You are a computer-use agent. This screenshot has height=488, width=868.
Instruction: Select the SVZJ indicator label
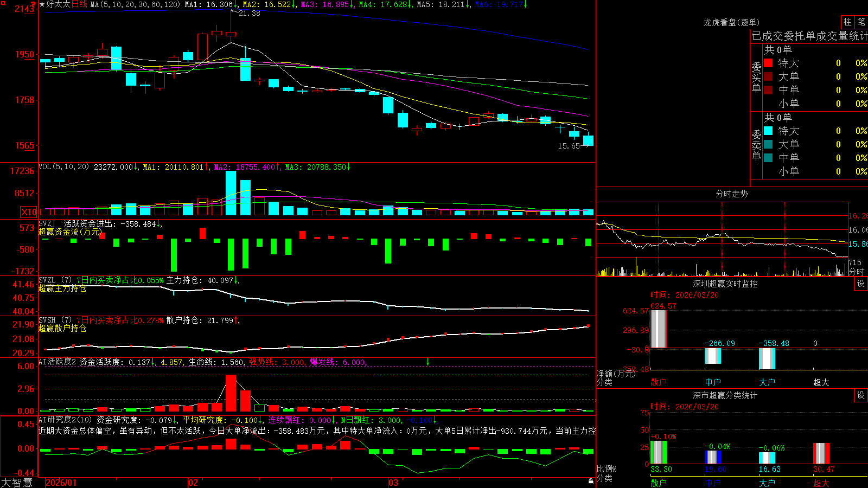pos(47,223)
